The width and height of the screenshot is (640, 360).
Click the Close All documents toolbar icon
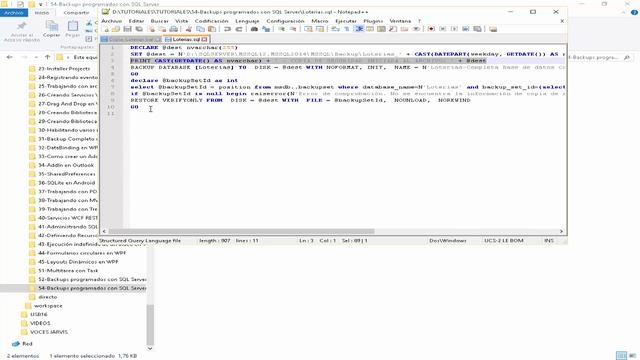click(162, 29)
